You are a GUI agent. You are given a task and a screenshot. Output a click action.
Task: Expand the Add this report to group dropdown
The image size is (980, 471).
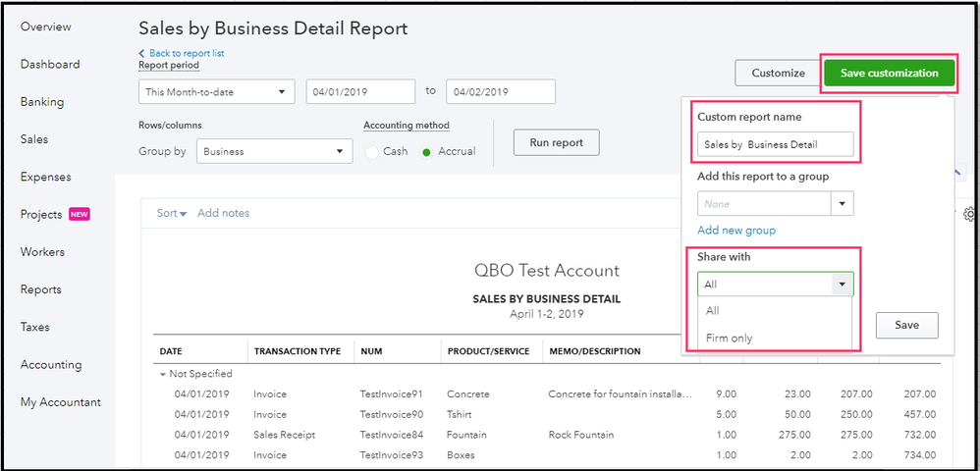pos(843,203)
